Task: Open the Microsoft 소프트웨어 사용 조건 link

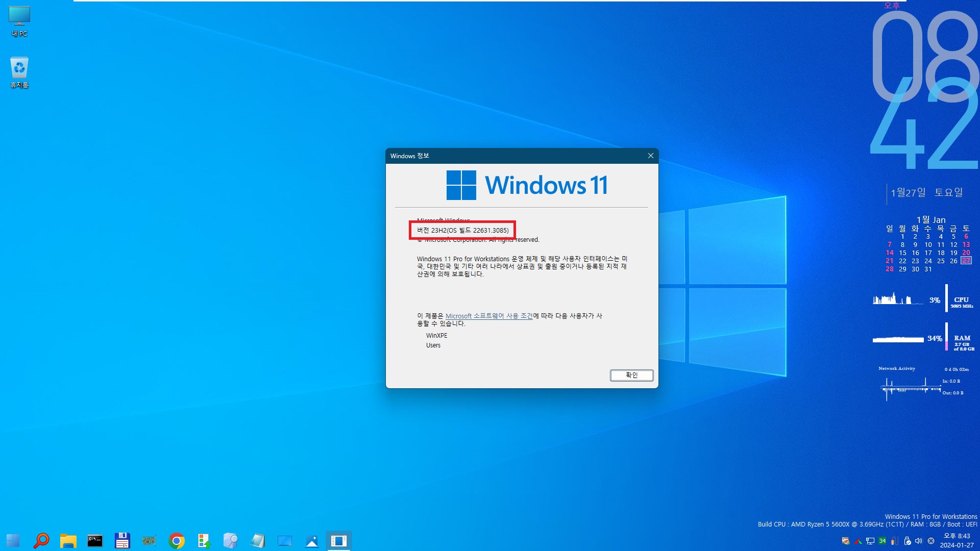Action: 489,316
